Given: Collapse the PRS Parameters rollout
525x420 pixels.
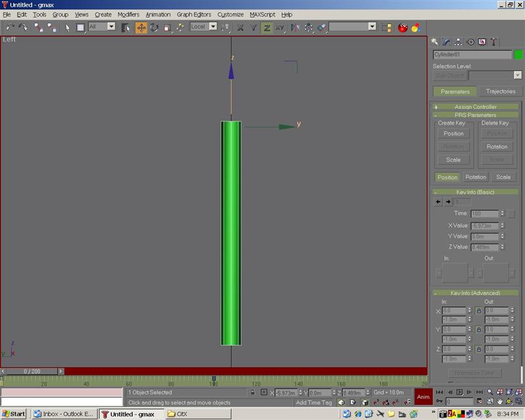Looking at the screenshot, I should pos(475,115).
